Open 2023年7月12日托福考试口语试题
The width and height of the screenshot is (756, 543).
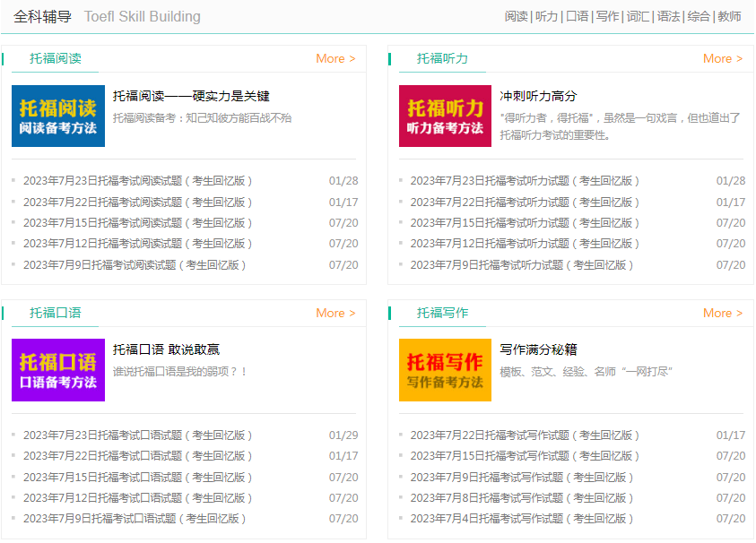(137, 498)
